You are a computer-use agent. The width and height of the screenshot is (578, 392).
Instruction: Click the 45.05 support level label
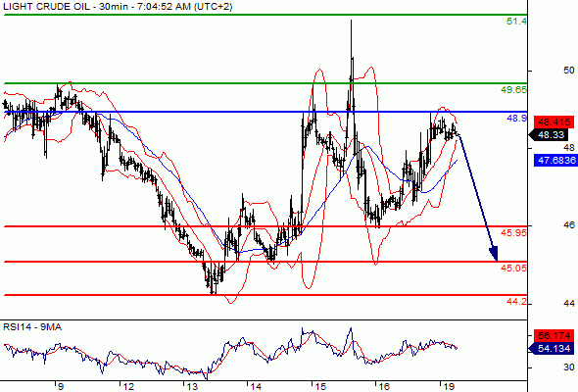click(513, 269)
